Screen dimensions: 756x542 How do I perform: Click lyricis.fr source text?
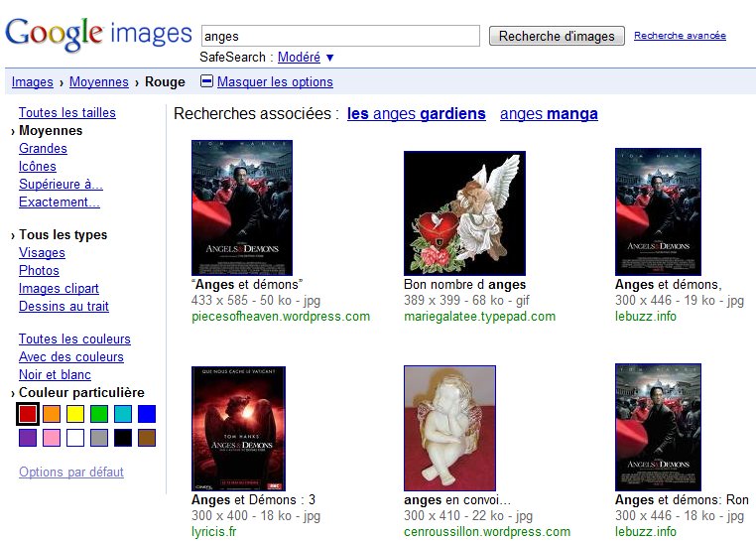click(x=214, y=531)
